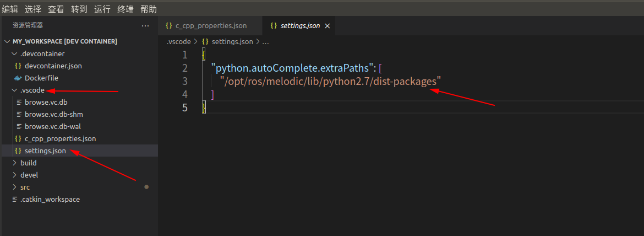The width and height of the screenshot is (644, 236).
Task: Click line number 3 in gutter
Action: point(185,81)
